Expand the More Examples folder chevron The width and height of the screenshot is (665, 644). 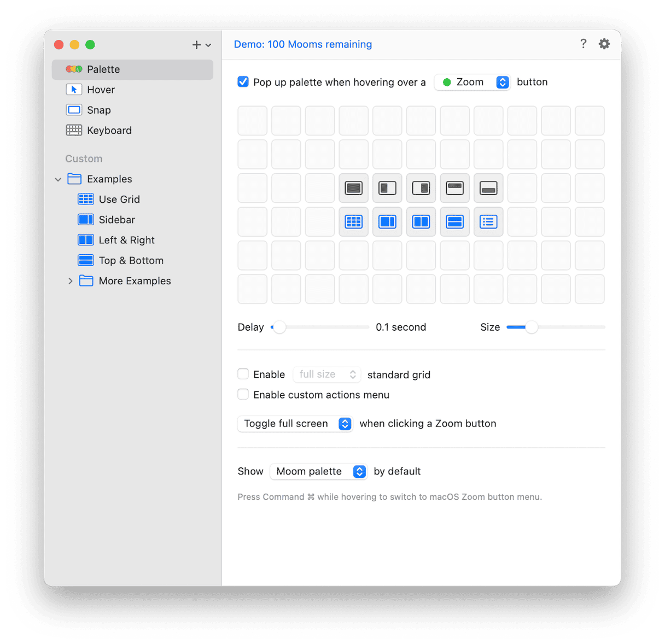[x=70, y=281]
